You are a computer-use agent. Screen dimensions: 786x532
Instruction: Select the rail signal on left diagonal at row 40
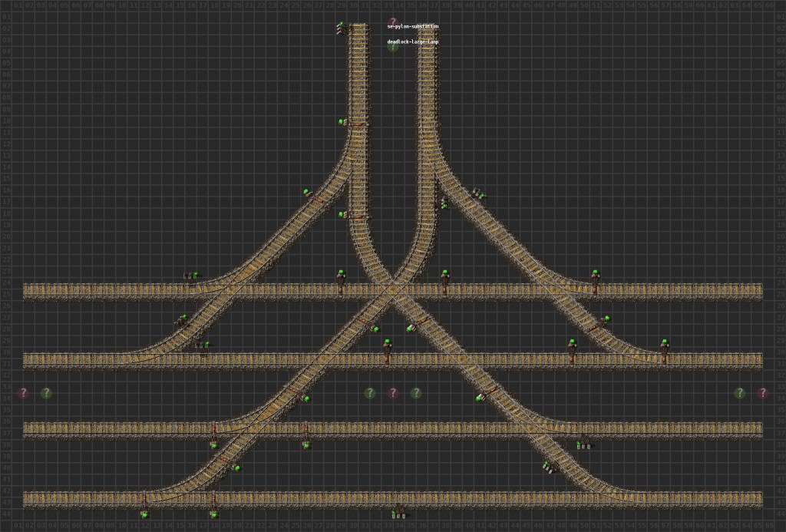[x=236, y=468]
